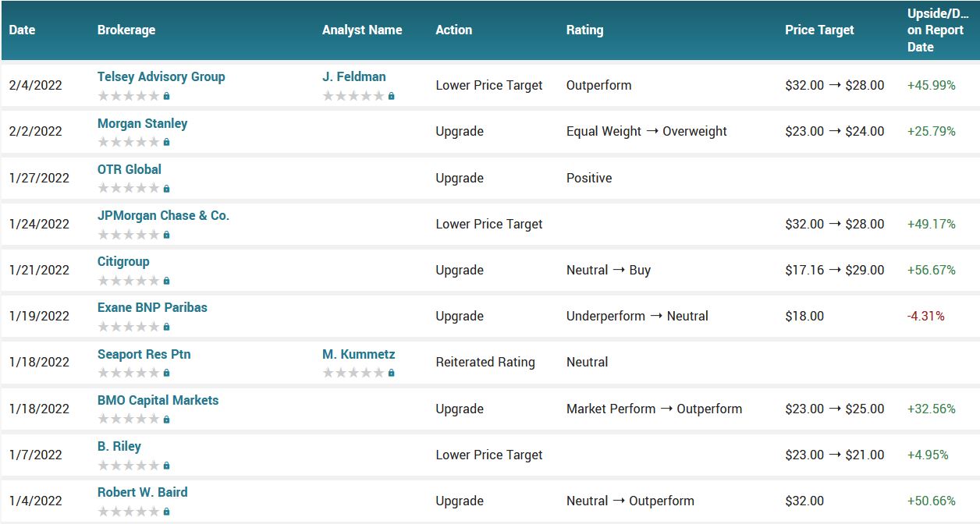Click star rating under OTR Global
The image size is (980, 524).
[129, 188]
